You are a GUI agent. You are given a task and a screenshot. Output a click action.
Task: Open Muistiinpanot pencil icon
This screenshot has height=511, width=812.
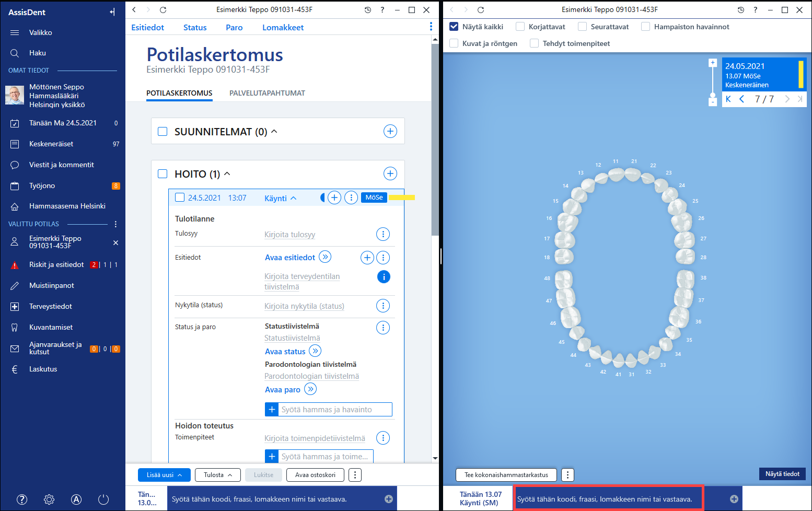[15, 286]
